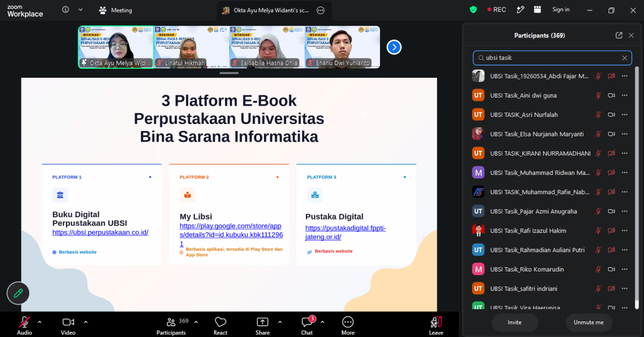Screen dimensions: 644x337
Task: Click the participant search field
Action: tap(552, 58)
